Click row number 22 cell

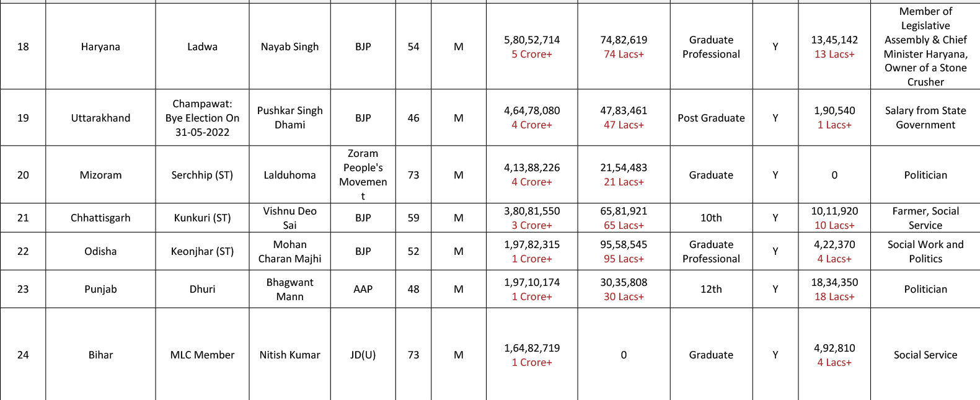pos(23,251)
